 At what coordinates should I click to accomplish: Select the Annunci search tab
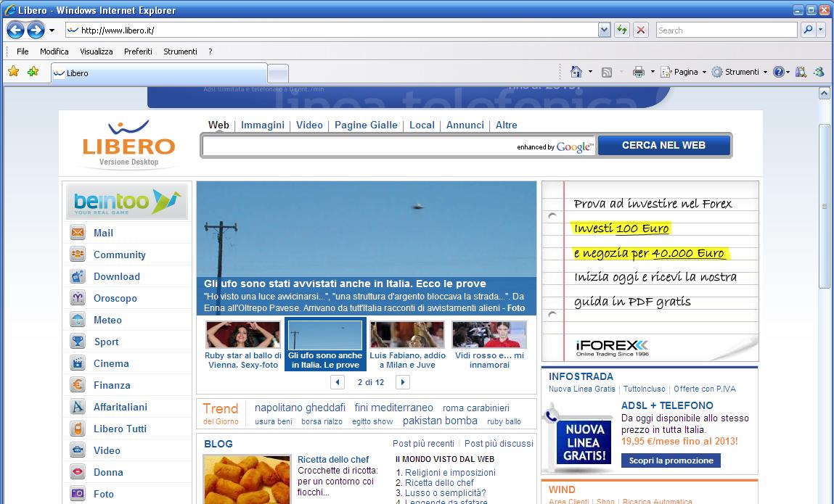(465, 125)
